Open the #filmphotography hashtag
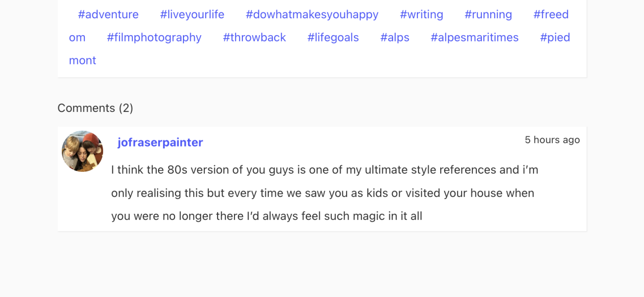Screen dimensions: 644x297 coord(154,38)
